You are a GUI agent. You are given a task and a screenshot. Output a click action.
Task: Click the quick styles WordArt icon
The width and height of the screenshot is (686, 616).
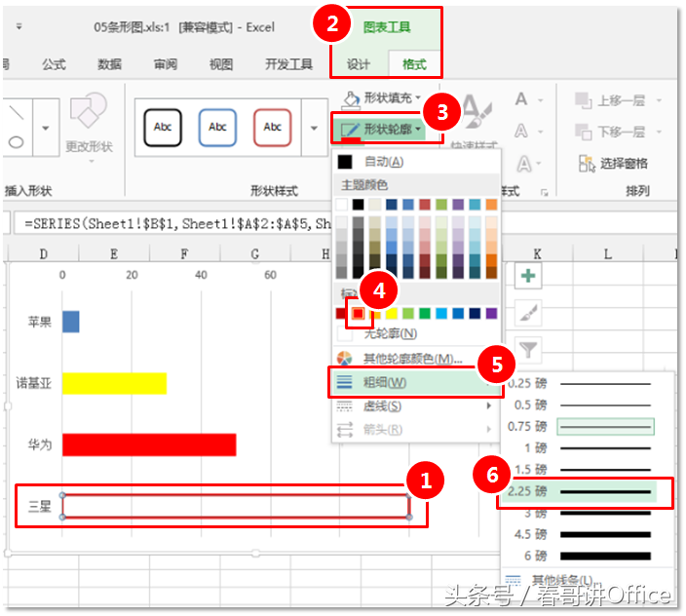[x=476, y=112]
